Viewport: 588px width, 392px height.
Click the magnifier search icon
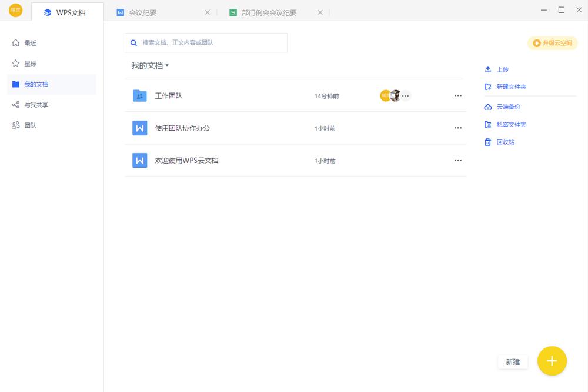pyautogui.click(x=133, y=43)
